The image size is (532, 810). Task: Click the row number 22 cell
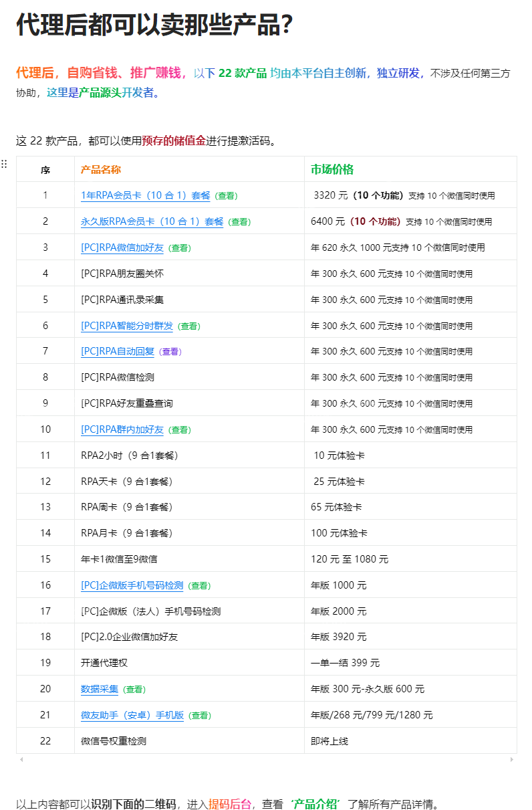(45, 741)
